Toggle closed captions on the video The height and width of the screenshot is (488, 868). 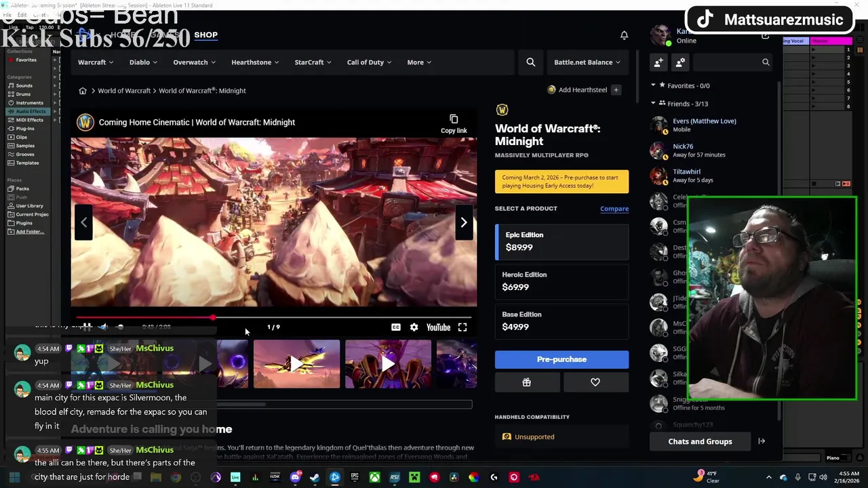[395, 327]
